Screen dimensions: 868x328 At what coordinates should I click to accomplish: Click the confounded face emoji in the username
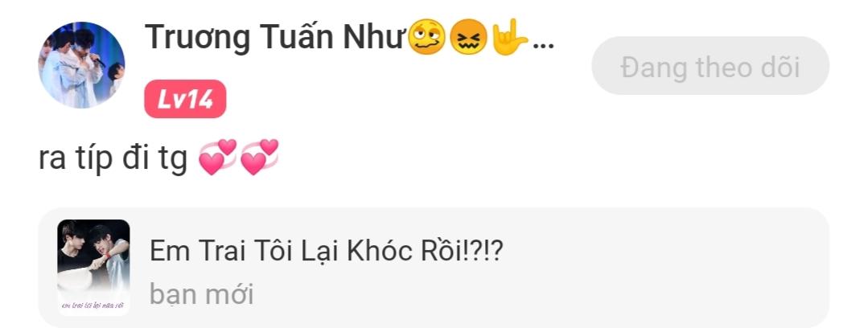pos(467,38)
